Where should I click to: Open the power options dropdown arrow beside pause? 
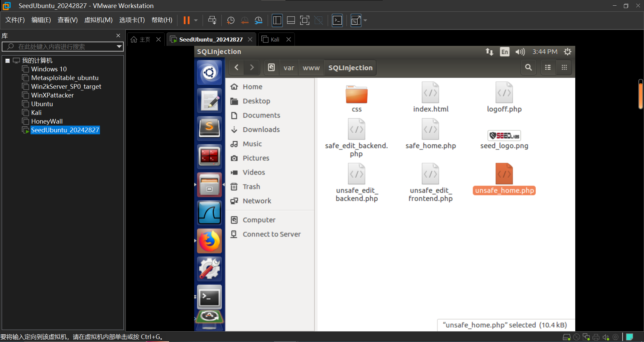pos(196,20)
